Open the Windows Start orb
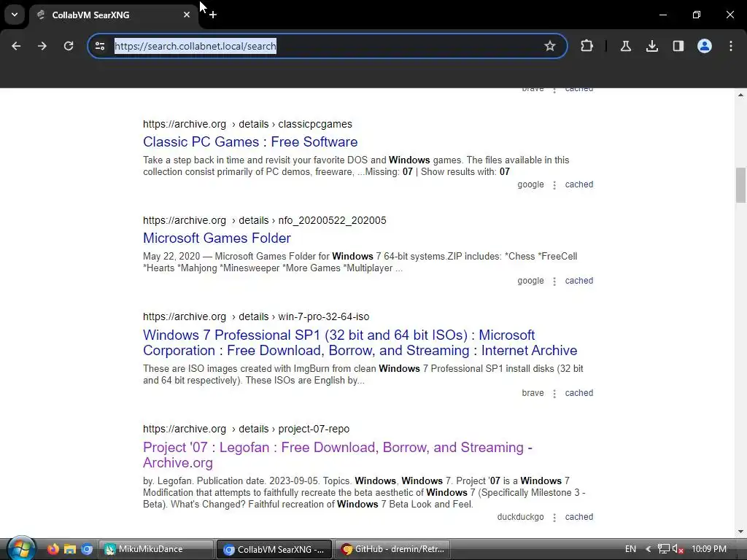The width and height of the screenshot is (747, 560). (x=20, y=549)
